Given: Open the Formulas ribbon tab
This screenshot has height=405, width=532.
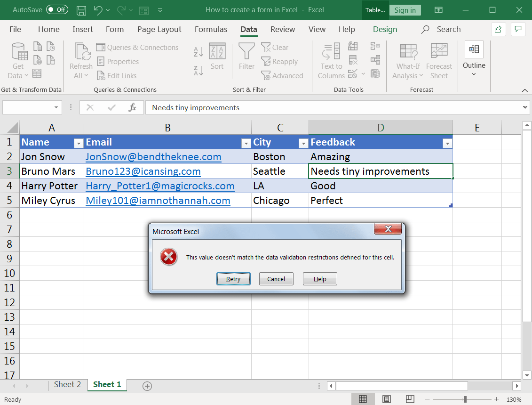Looking at the screenshot, I should tap(211, 29).
